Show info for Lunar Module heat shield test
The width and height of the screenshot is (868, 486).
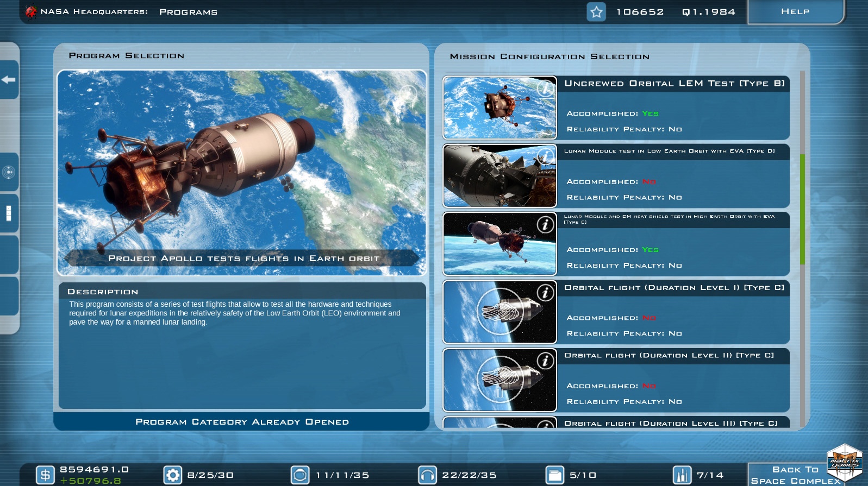coord(545,224)
